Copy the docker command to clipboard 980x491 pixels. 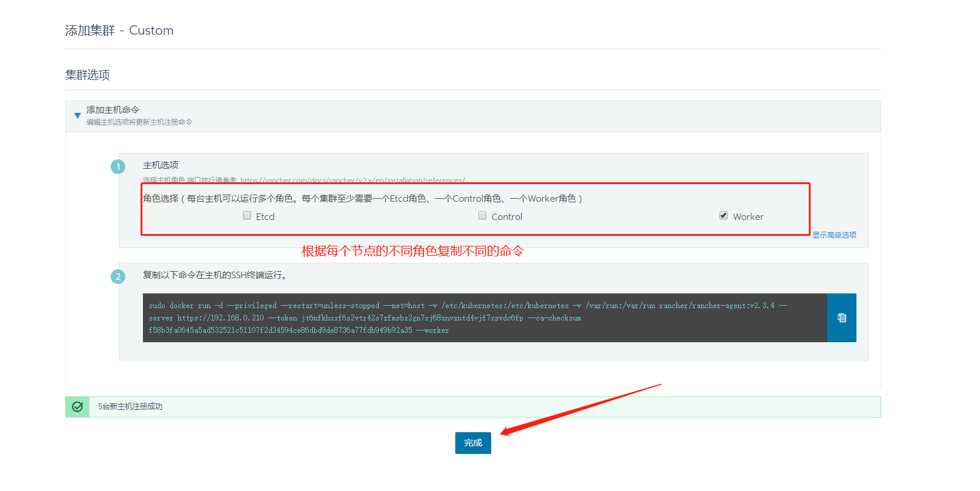click(x=841, y=318)
